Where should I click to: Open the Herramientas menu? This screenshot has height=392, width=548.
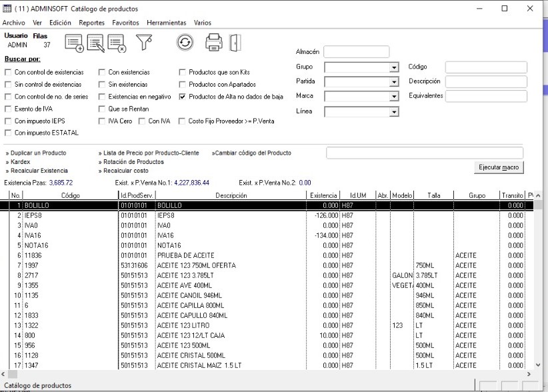(x=167, y=23)
